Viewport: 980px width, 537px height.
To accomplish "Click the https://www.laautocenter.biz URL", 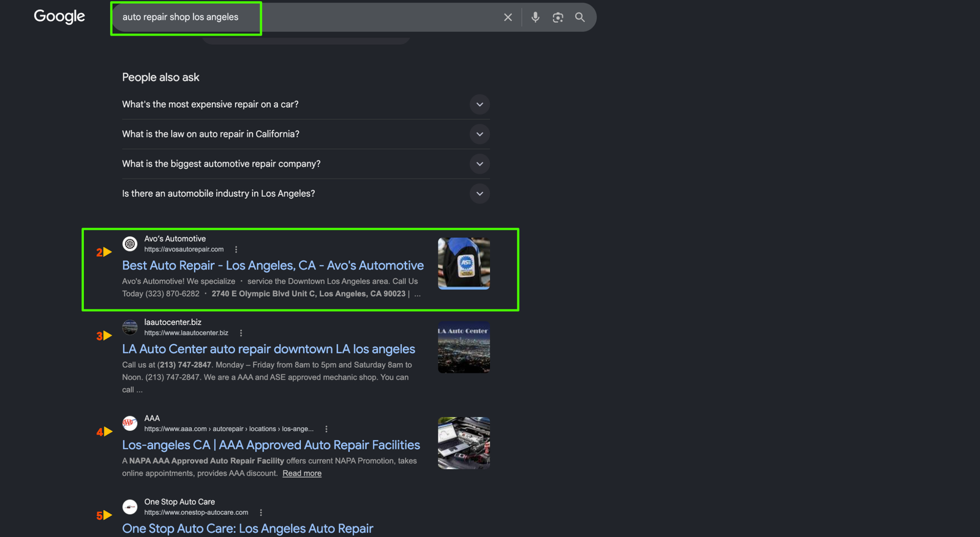I will (186, 333).
